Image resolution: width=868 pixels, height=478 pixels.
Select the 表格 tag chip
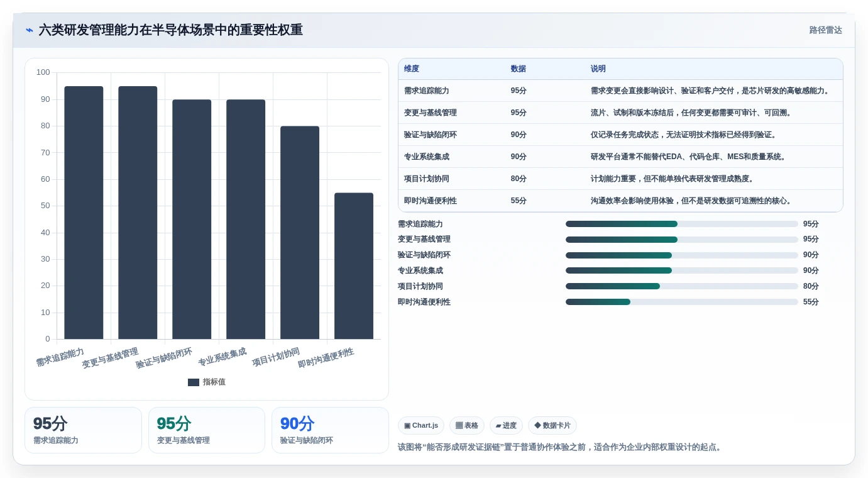[467, 426]
